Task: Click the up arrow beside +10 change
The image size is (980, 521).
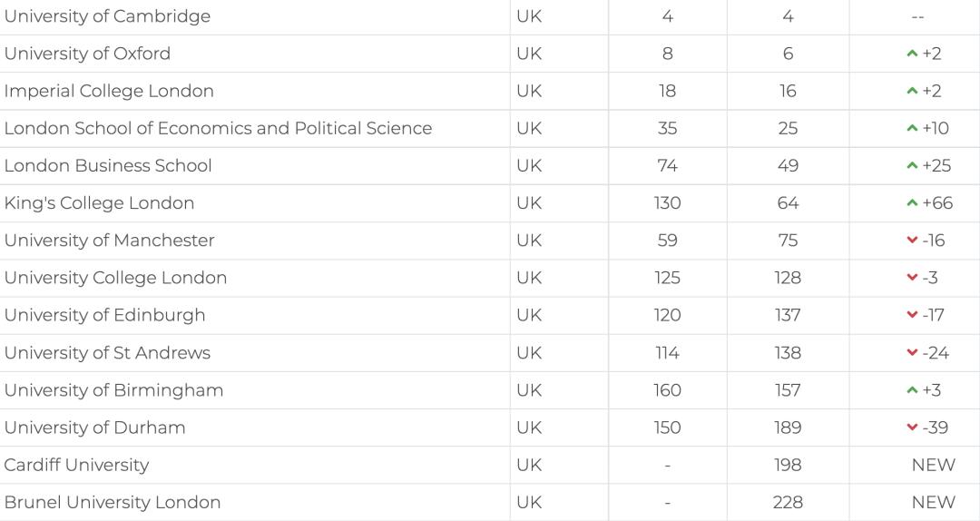Action: 912,129
